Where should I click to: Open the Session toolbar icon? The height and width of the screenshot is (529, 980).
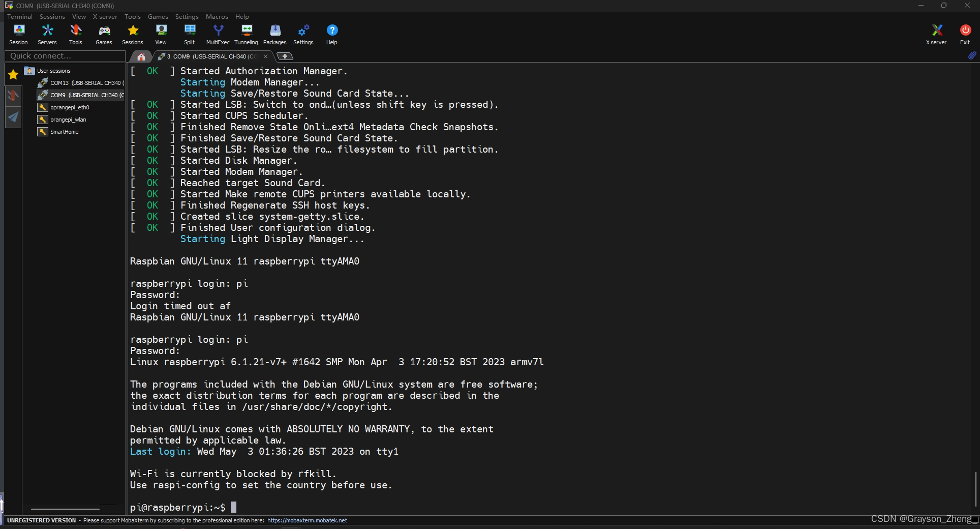pyautogui.click(x=19, y=35)
